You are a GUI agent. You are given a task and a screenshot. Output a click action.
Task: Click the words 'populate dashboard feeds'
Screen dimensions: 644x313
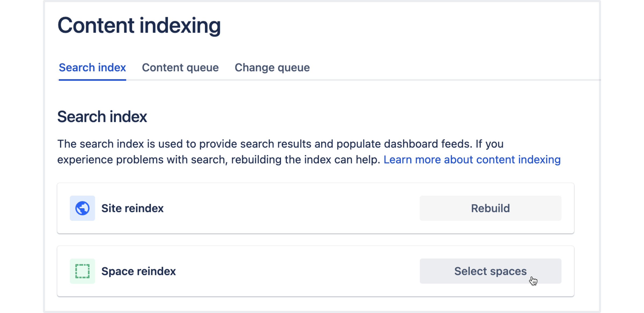pyautogui.click(x=404, y=144)
